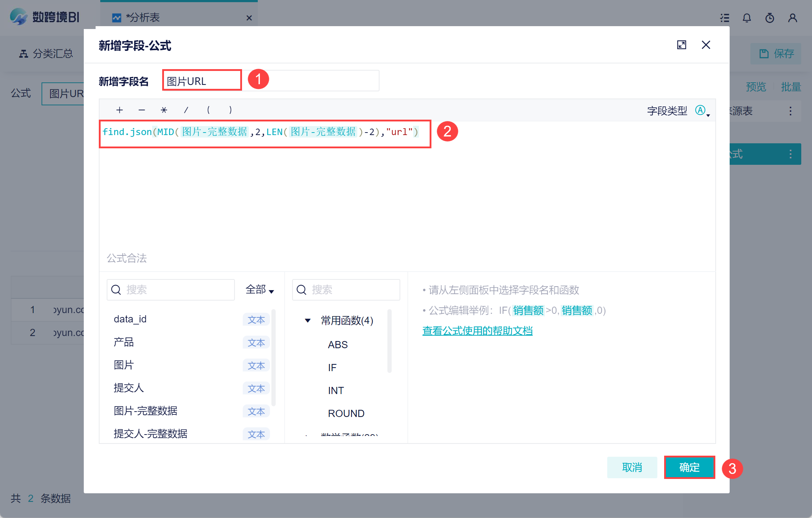Click the 取消 cancel button
This screenshot has width=812, height=518.
(632, 467)
